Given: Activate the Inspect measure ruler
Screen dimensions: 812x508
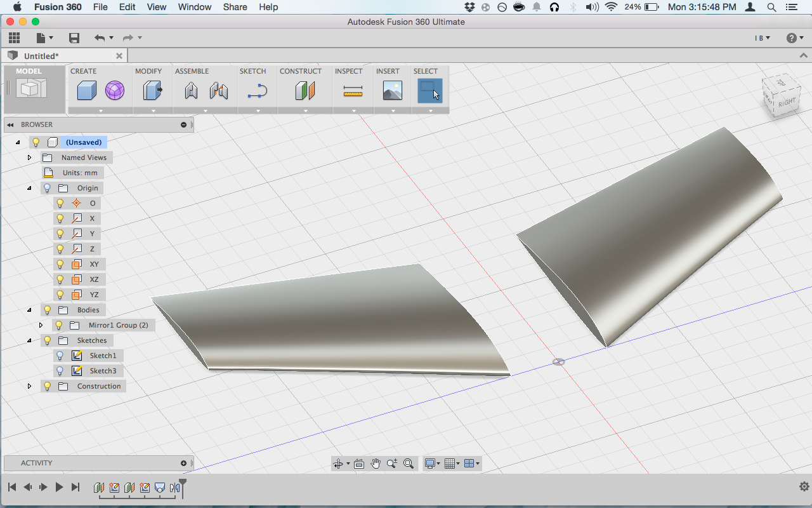Looking at the screenshot, I should click(x=353, y=91).
